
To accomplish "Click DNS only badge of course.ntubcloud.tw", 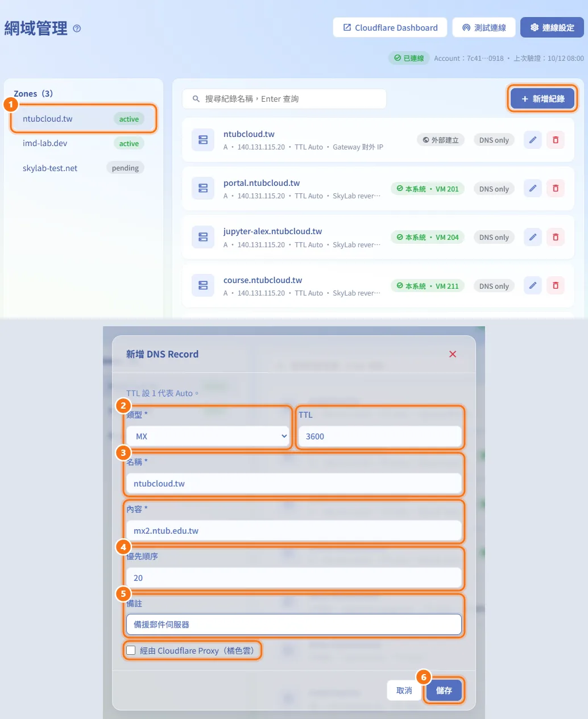I will pyautogui.click(x=494, y=286).
